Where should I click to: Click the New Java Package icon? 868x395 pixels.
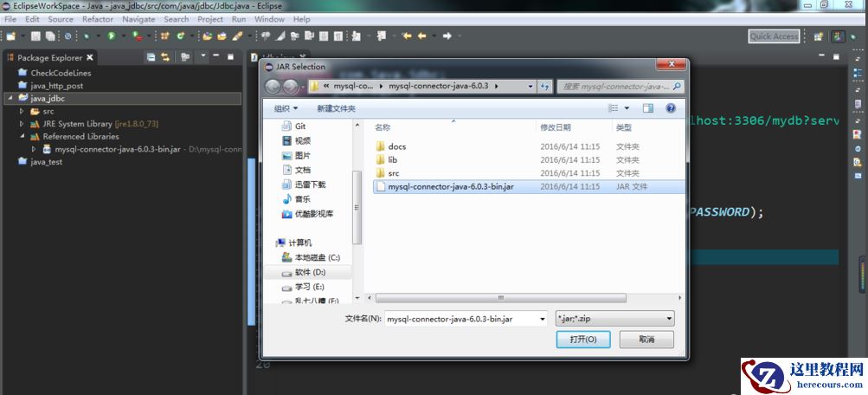pyautogui.click(x=165, y=36)
